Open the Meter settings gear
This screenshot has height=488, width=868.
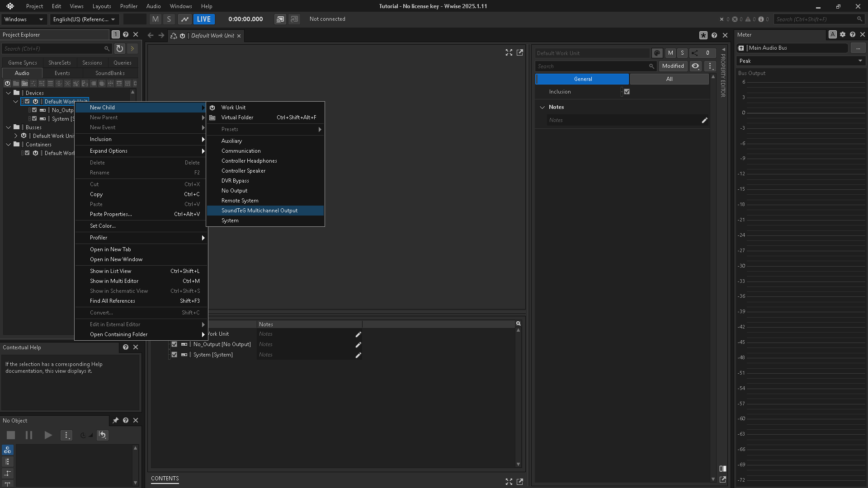point(843,34)
